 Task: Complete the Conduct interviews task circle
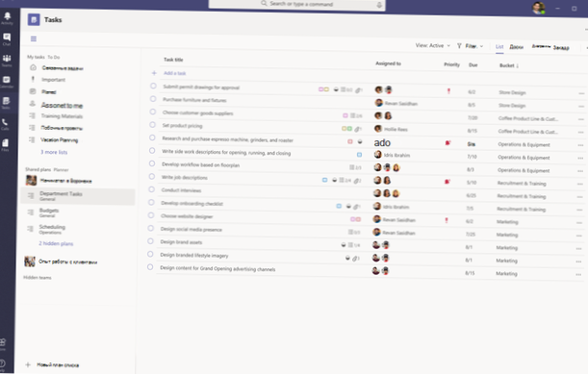151,189
